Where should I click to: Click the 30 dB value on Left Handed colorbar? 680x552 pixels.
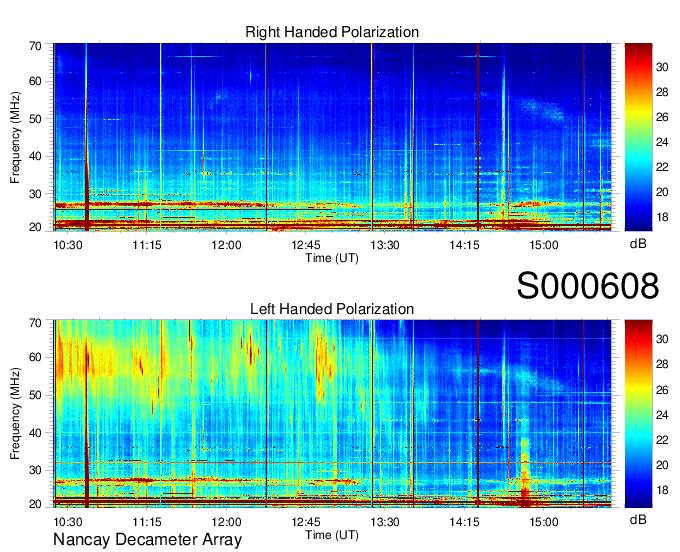tap(662, 339)
